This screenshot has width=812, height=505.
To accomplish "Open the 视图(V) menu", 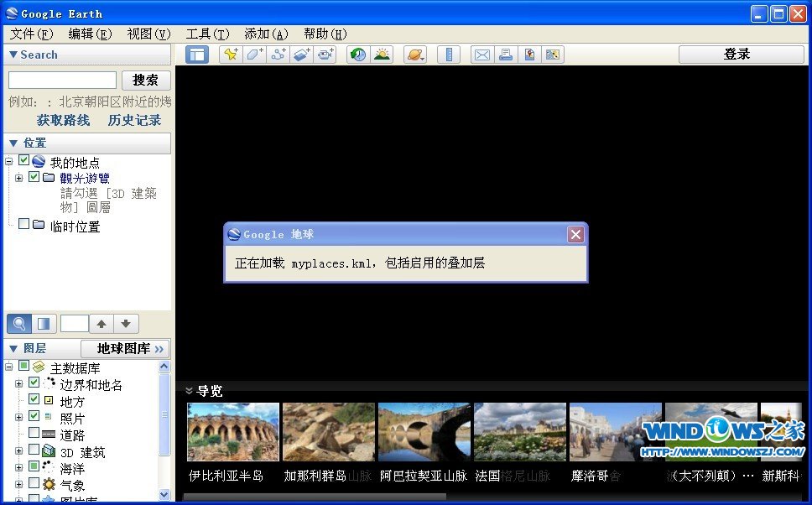I will 148,34.
